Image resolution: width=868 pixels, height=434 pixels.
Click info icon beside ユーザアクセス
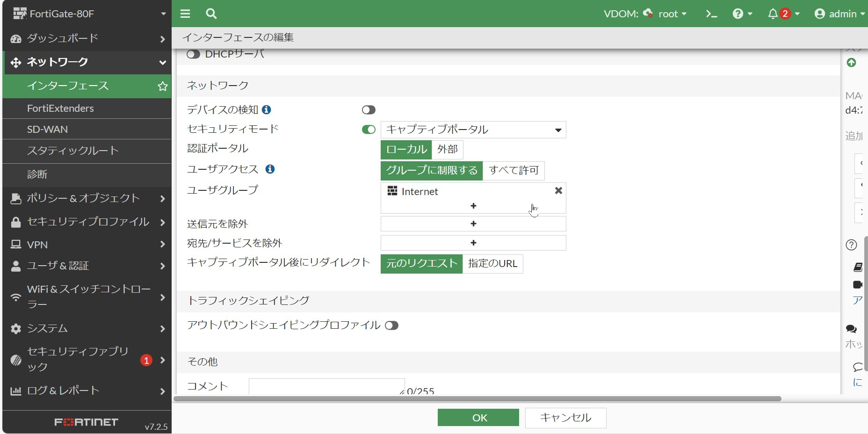click(270, 169)
